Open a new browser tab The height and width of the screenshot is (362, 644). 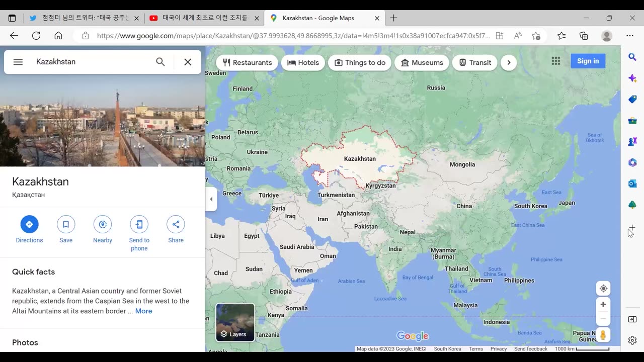pyautogui.click(x=393, y=18)
